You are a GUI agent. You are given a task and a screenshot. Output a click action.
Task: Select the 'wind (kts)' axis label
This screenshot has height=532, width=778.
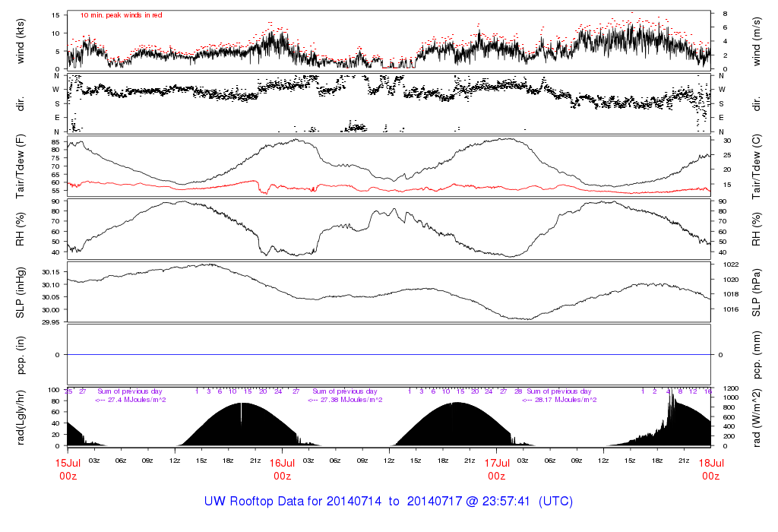pyautogui.click(x=21, y=41)
